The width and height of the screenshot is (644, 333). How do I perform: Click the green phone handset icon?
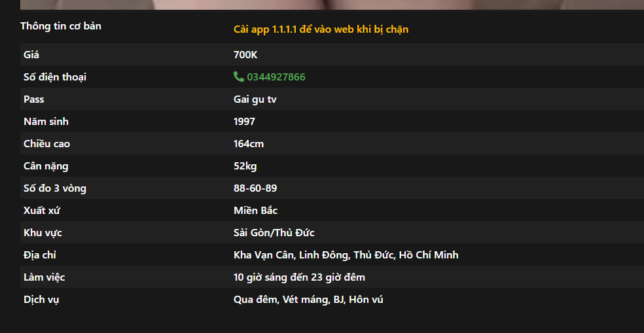(x=239, y=77)
